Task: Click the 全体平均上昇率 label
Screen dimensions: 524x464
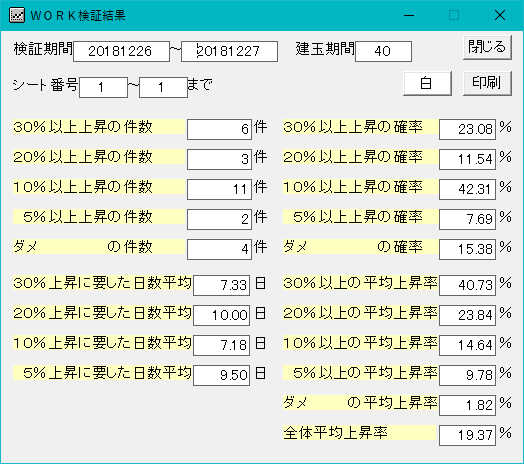Action: 360,433
